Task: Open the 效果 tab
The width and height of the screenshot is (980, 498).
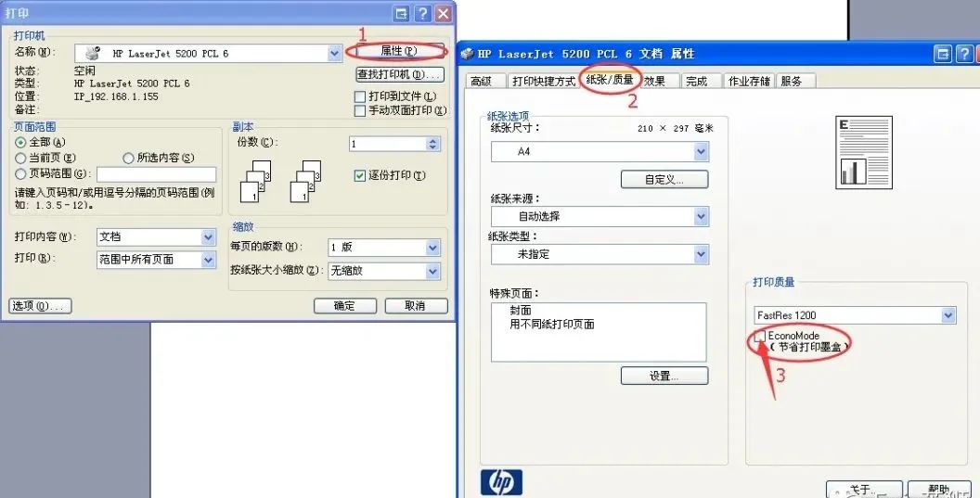Action: [654, 81]
